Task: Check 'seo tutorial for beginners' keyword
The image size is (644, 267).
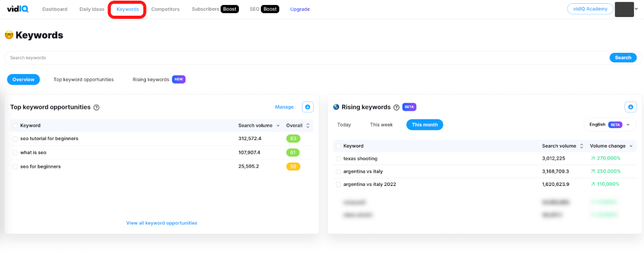Action: [15, 139]
